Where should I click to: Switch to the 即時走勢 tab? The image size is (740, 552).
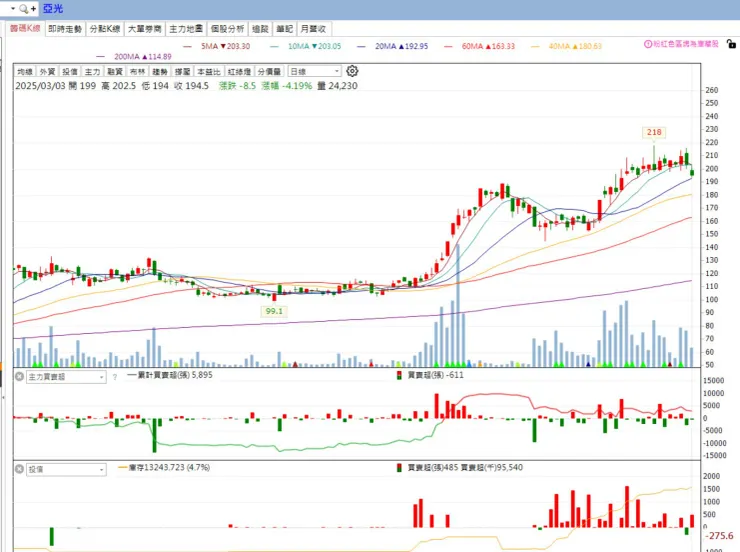(65, 29)
